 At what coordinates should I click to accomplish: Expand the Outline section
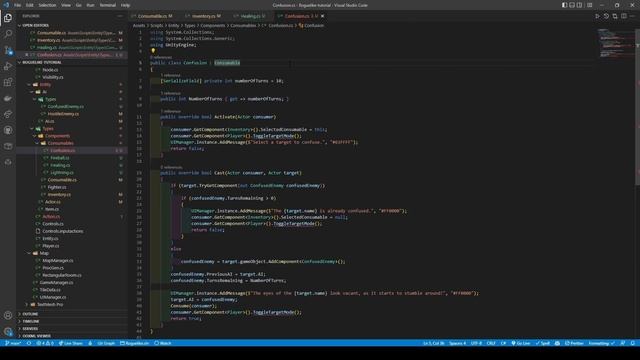30,314
